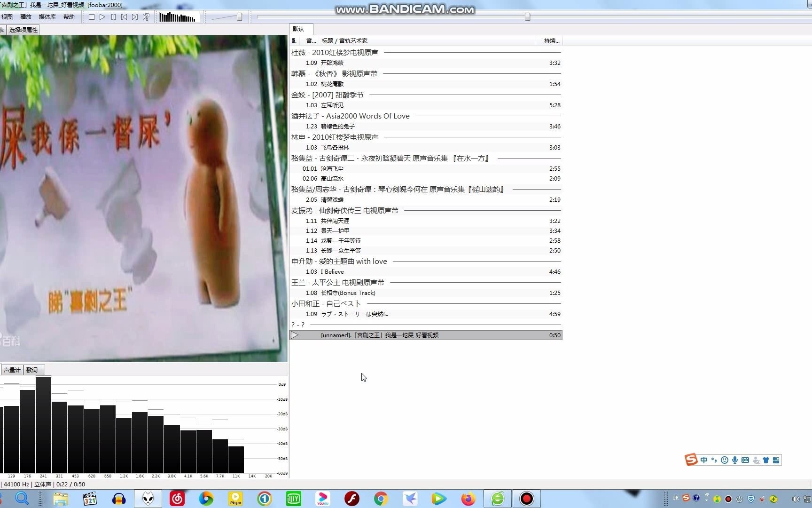Select track 开辟鸿蒙
The height and width of the screenshot is (508, 812).
[426, 63]
